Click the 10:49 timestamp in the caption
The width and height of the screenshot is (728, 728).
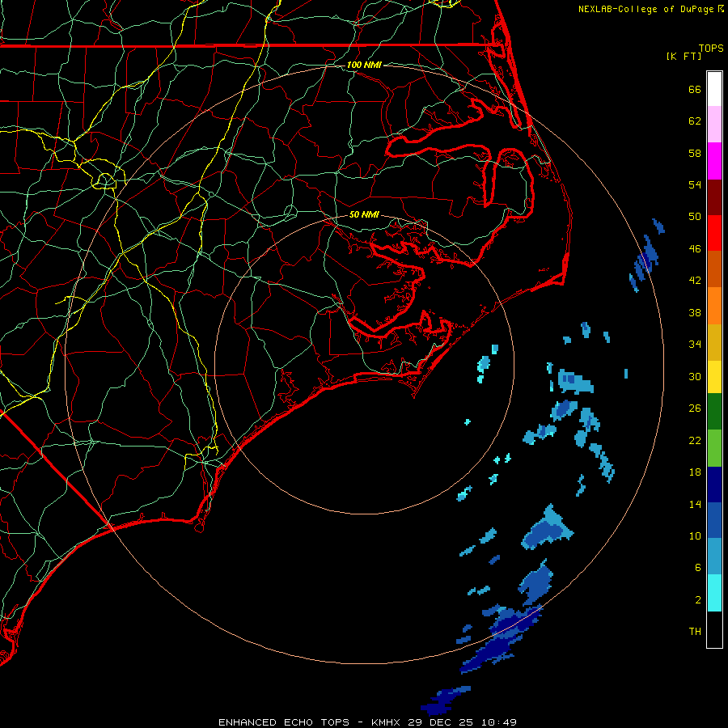pos(498,722)
